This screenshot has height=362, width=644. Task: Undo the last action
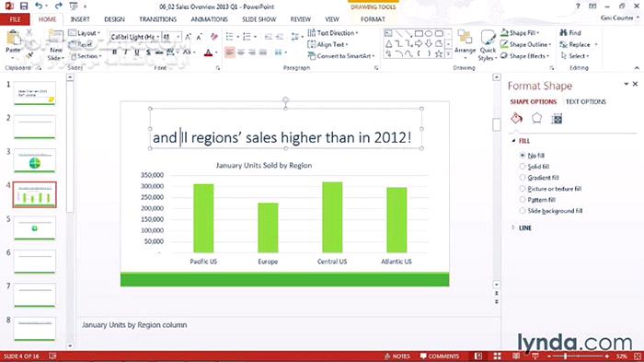pos(39,6)
